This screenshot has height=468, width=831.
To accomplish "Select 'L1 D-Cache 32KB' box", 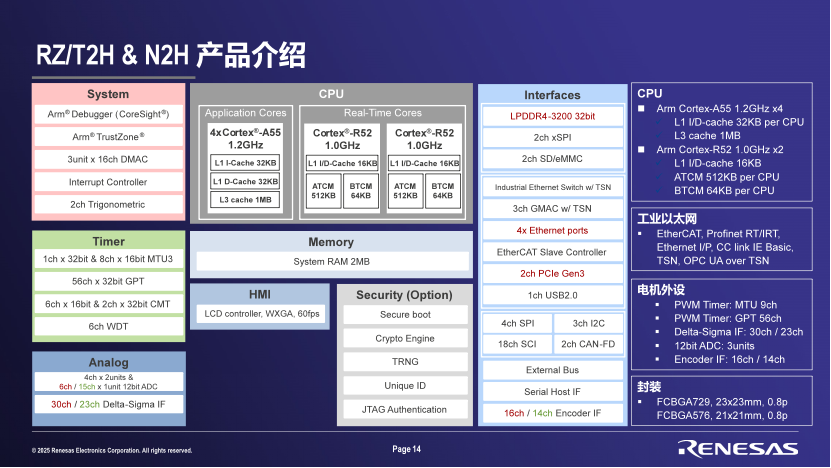I will 245,181.
